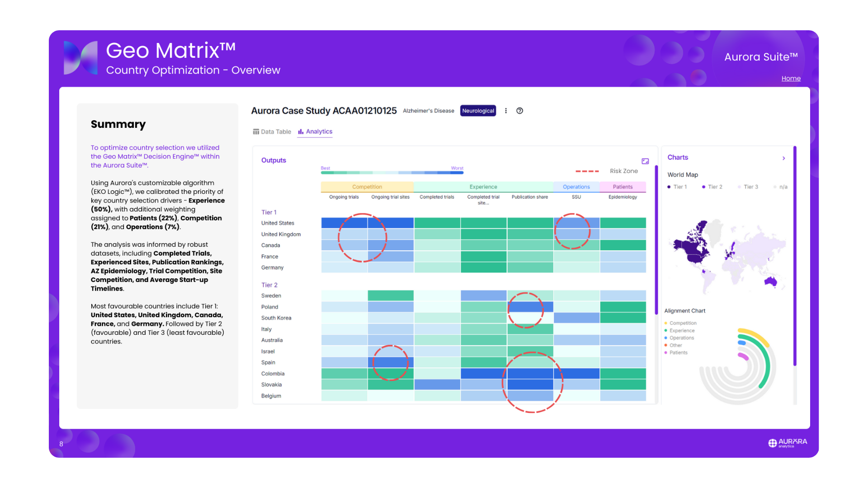
Task: Click the Analytics bar-chart icon
Action: (x=301, y=132)
